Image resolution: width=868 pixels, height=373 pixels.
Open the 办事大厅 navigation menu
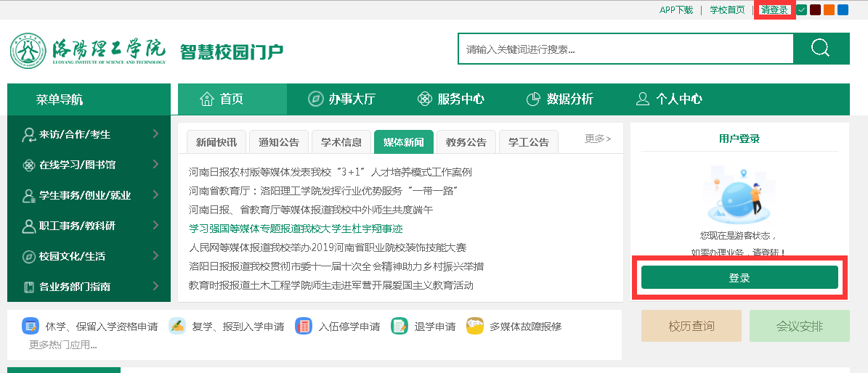(x=341, y=99)
